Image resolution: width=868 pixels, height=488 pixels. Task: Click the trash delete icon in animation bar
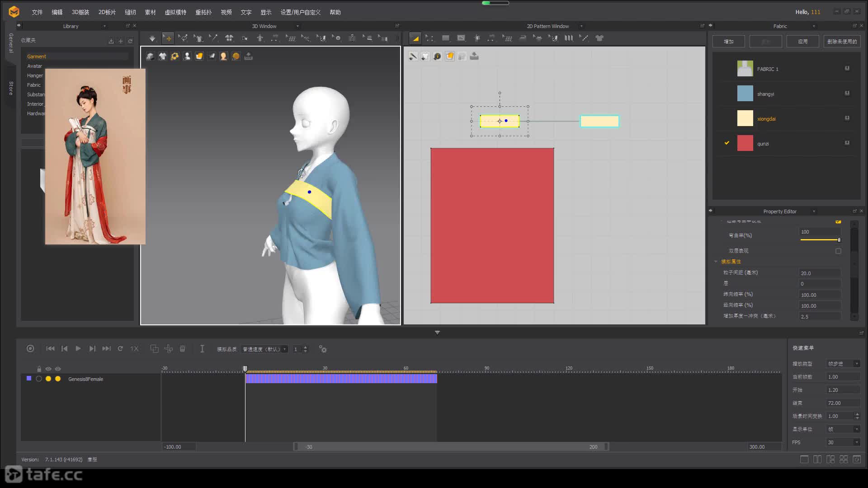(x=183, y=348)
